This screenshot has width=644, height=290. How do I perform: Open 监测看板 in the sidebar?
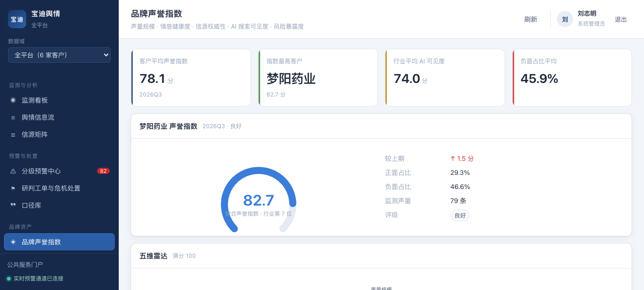(59, 100)
